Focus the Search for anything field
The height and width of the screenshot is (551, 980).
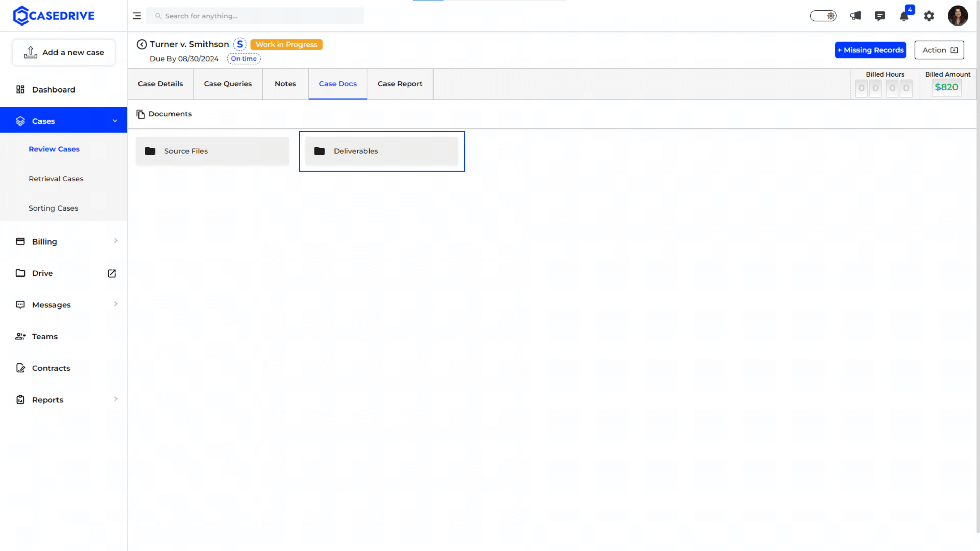[255, 16]
